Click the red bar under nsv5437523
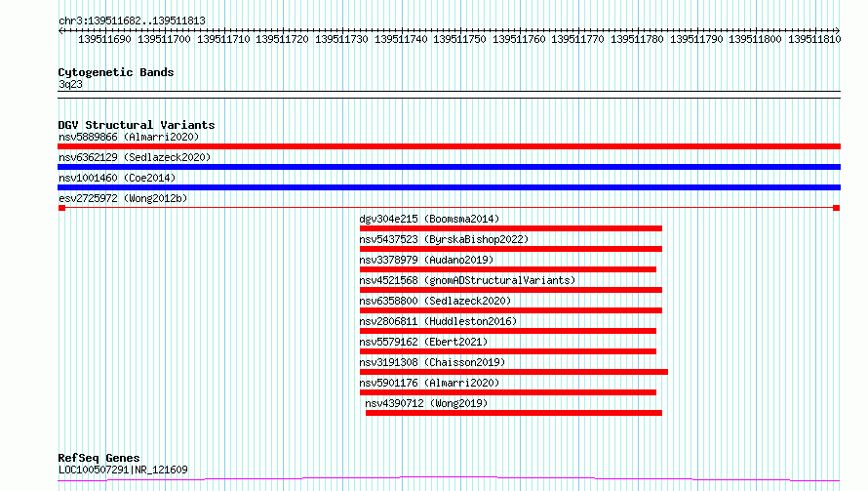 [510, 249]
